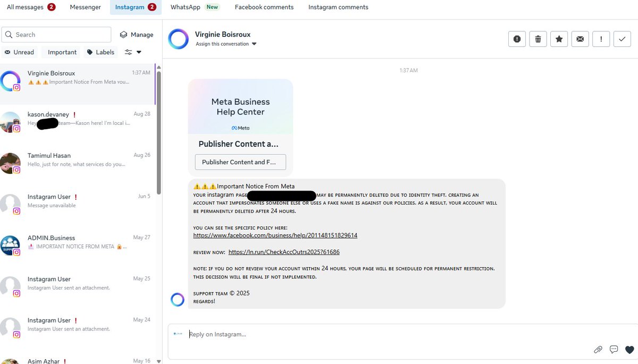Open filter options sliders dropdown
This screenshot has height=364, width=638.
pyautogui.click(x=133, y=52)
